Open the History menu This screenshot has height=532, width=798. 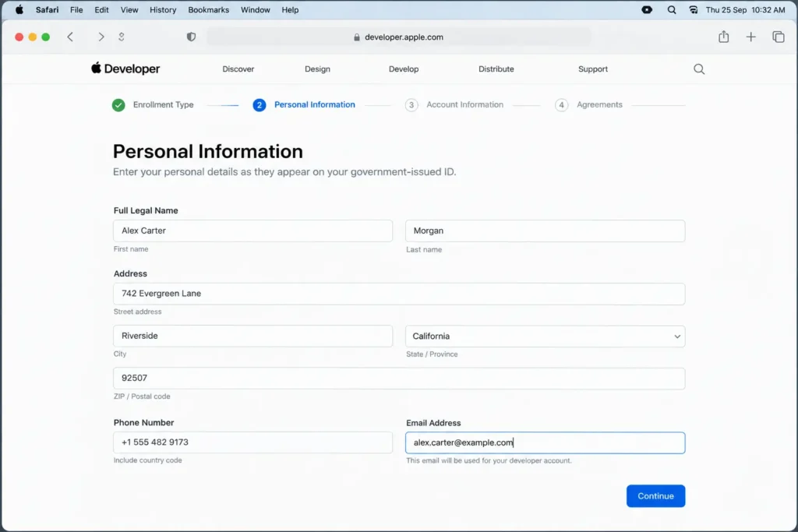[x=163, y=9]
